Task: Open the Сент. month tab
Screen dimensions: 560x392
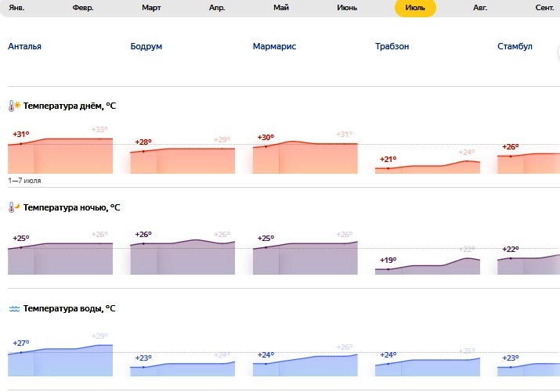Action: (544, 8)
